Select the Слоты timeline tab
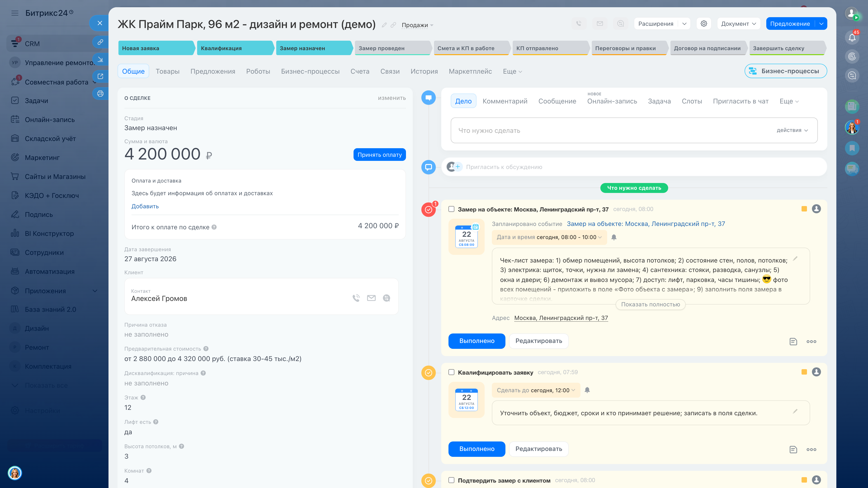The image size is (868, 488). coord(692,101)
